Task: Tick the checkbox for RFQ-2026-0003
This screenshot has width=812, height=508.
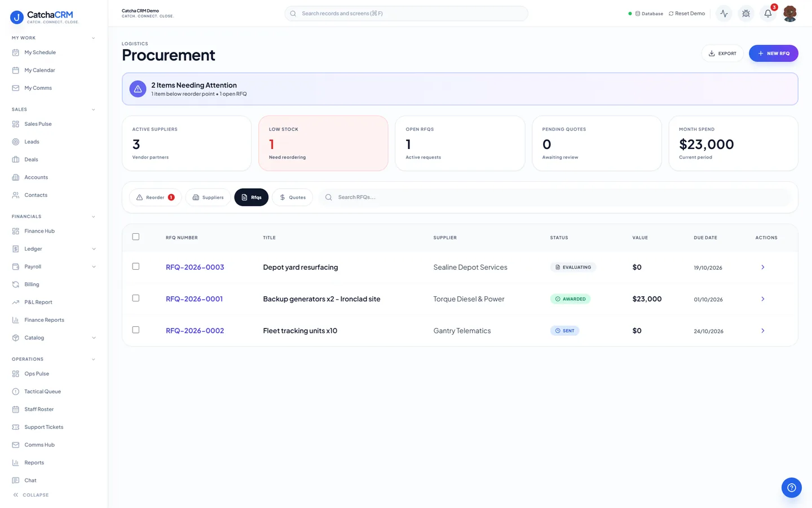Action: pyautogui.click(x=136, y=266)
